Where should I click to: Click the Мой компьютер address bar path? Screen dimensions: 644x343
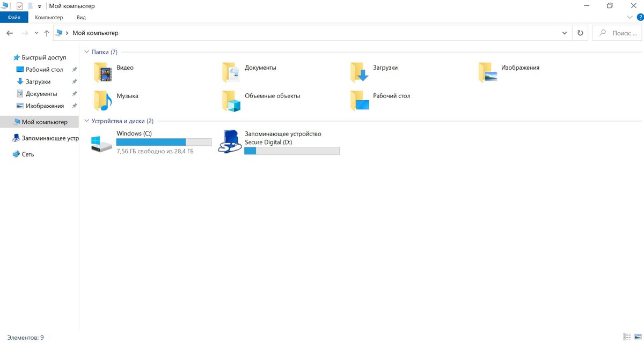click(96, 33)
